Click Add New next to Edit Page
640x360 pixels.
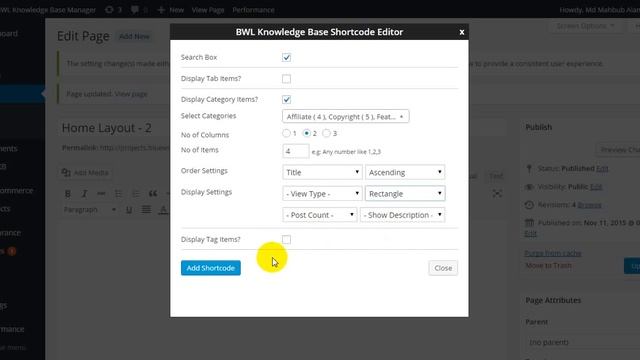point(134,36)
